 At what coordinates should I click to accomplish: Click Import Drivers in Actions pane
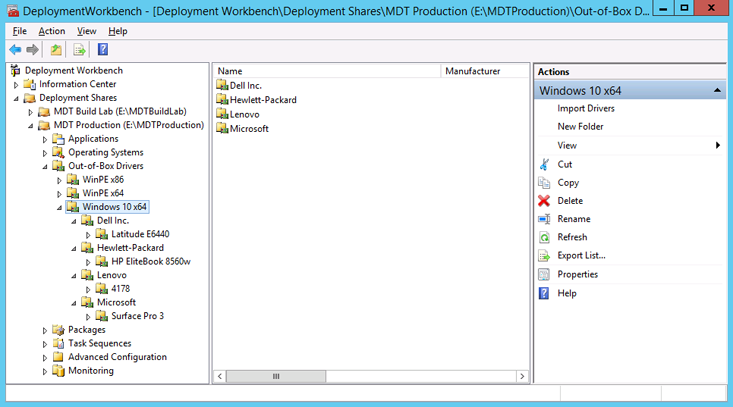[x=586, y=108]
